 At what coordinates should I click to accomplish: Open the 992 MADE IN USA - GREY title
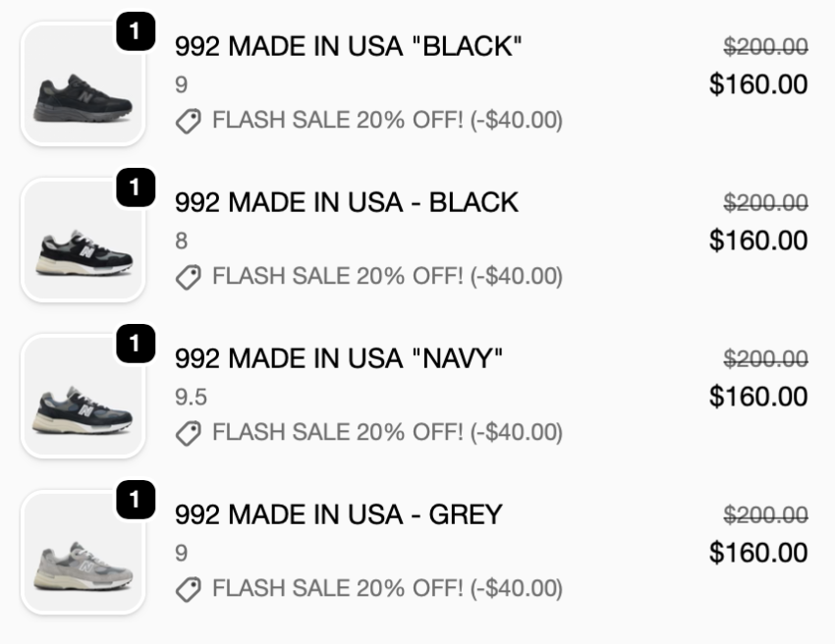pos(338,514)
